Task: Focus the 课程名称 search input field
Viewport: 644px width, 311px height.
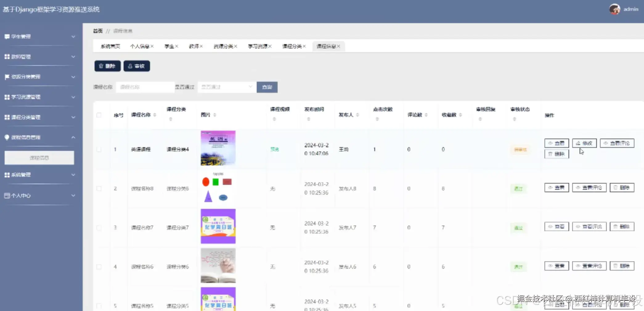Action: (145, 87)
